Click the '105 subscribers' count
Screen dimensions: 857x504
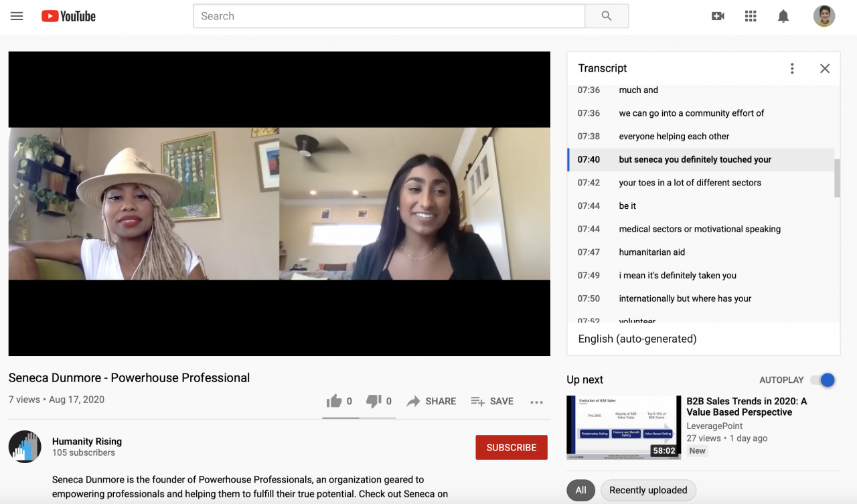[x=84, y=453]
